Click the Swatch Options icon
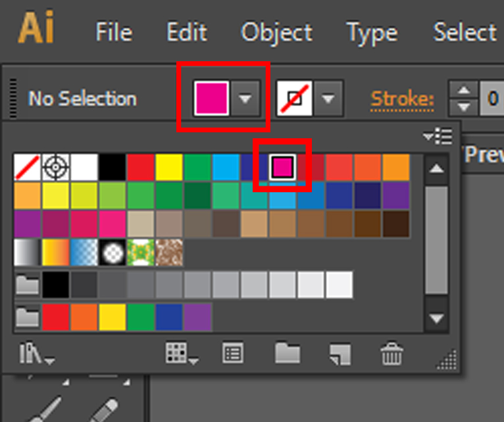The width and height of the screenshot is (504, 422). point(232,354)
